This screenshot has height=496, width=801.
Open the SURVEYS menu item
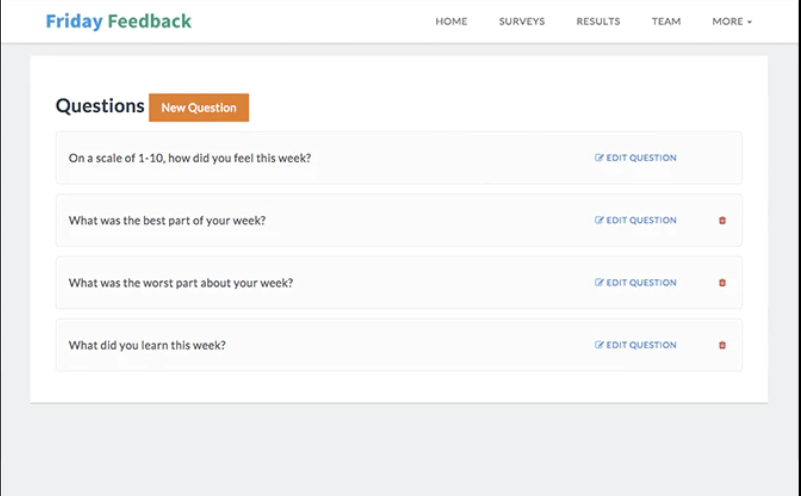click(x=522, y=21)
